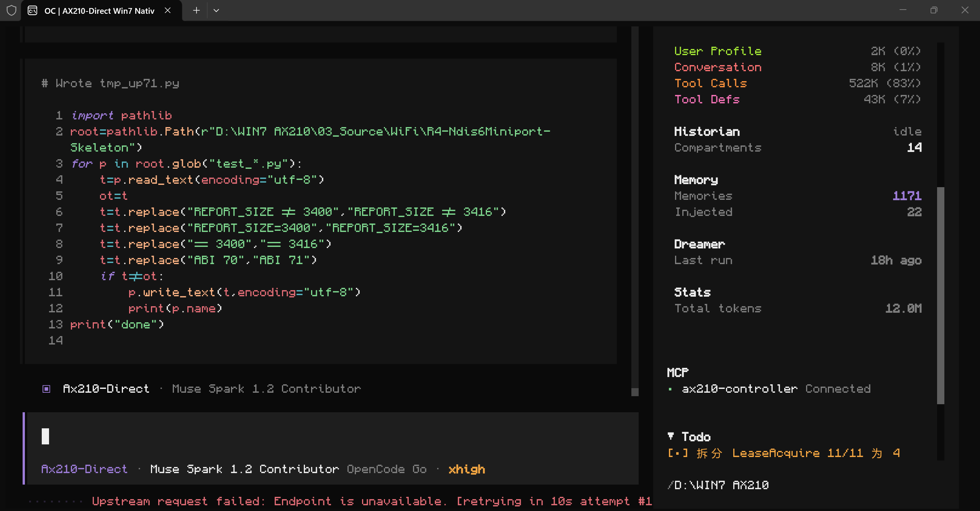Toggle the LeaseAcquire 11/11 todo checkbox
980x511 pixels.
click(678, 453)
